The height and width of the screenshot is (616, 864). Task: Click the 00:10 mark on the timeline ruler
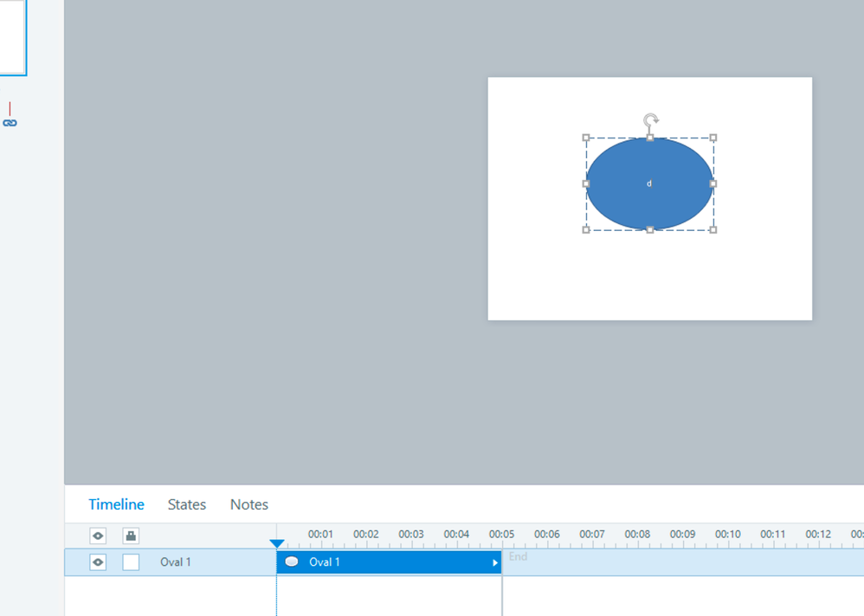(x=728, y=534)
